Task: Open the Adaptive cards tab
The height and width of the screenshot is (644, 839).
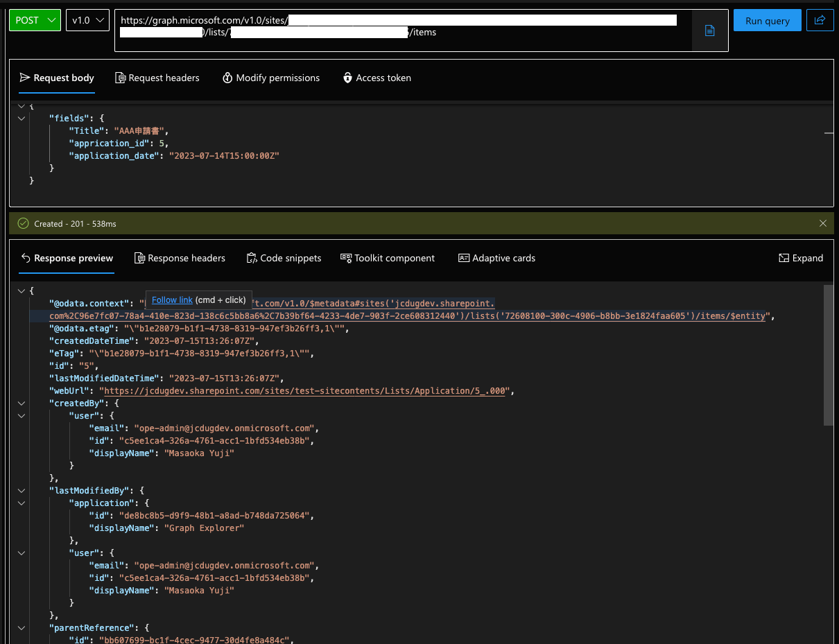Action: (496, 258)
